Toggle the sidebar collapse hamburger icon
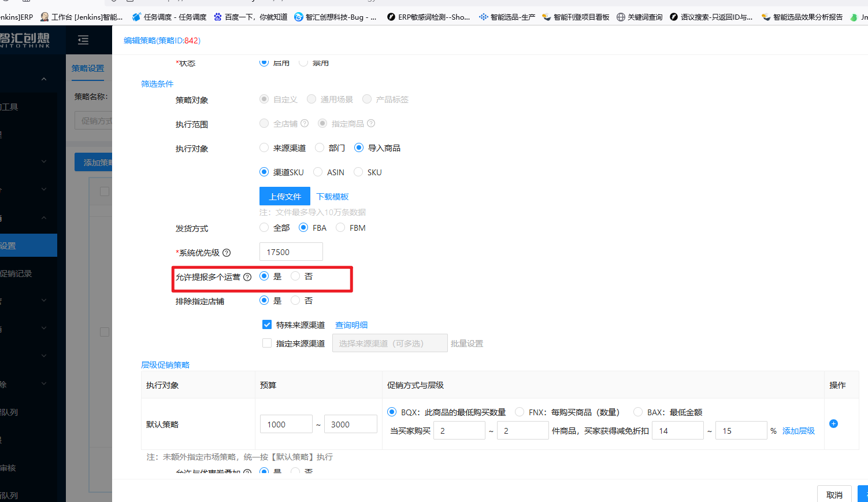868x502 pixels. (83, 40)
